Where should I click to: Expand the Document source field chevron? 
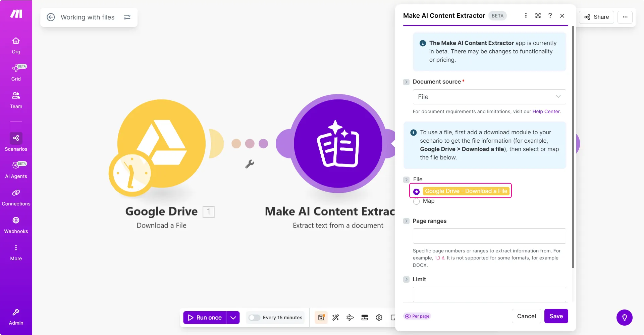click(x=406, y=82)
